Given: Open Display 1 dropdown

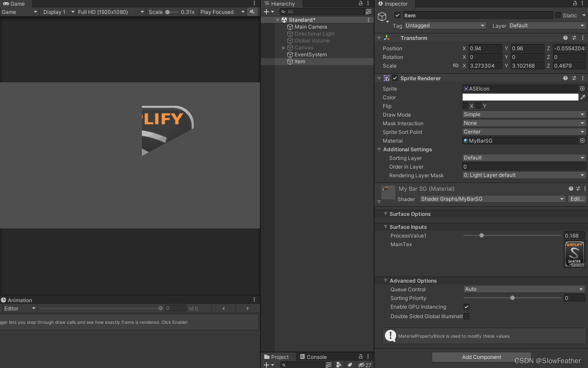Looking at the screenshot, I should (x=58, y=12).
